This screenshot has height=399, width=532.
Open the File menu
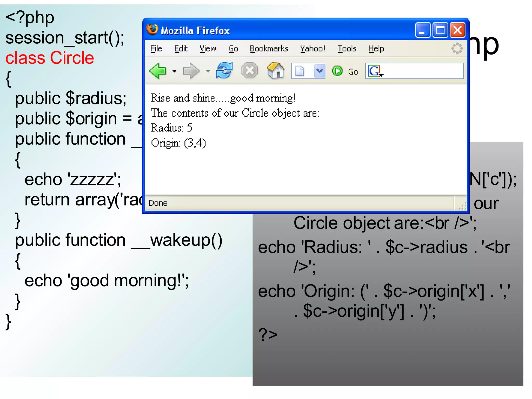pos(156,49)
